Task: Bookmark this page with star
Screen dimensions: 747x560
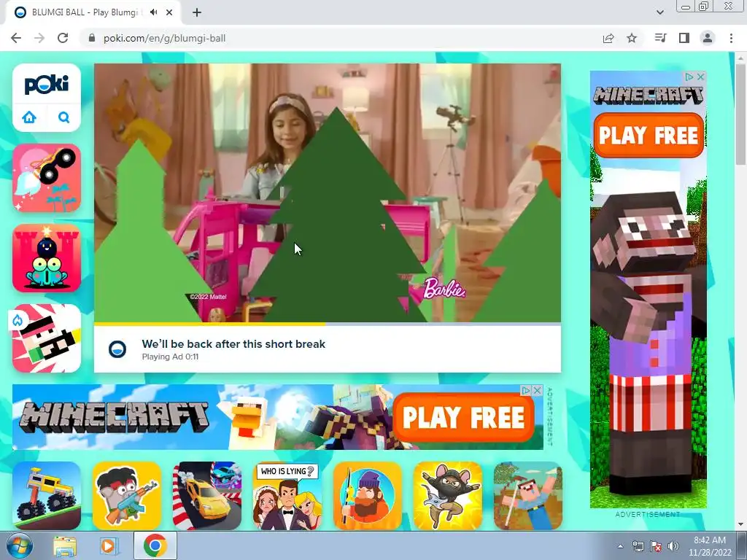Action: click(x=632, y=38)
